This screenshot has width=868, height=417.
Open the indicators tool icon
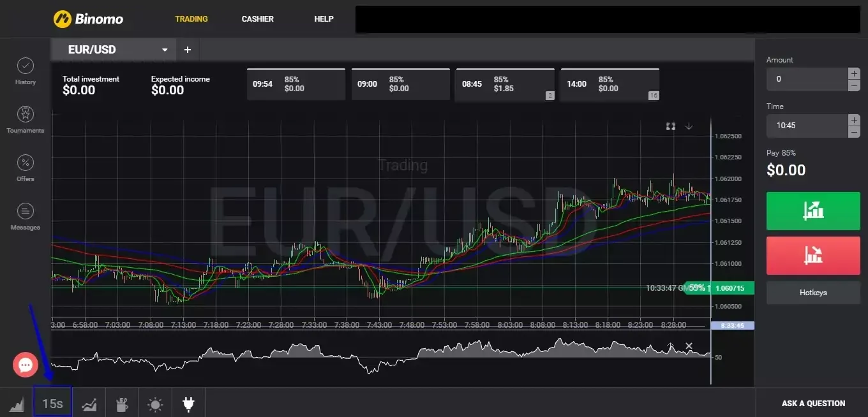point(89,404)
